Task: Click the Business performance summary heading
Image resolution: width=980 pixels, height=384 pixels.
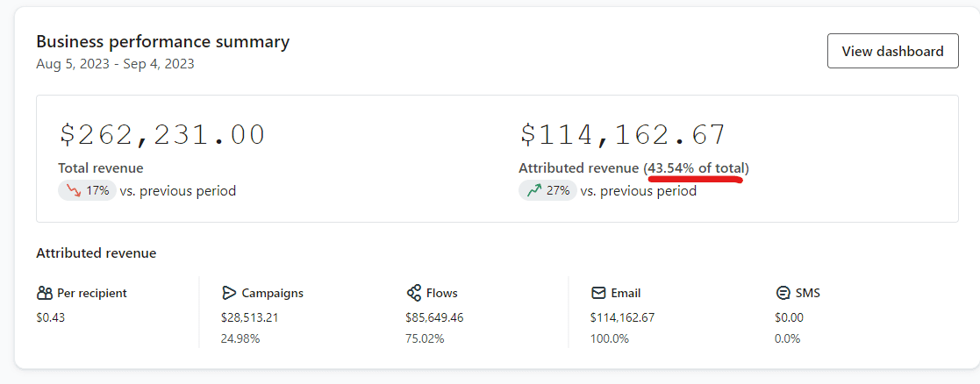Action: click(162, 41)
